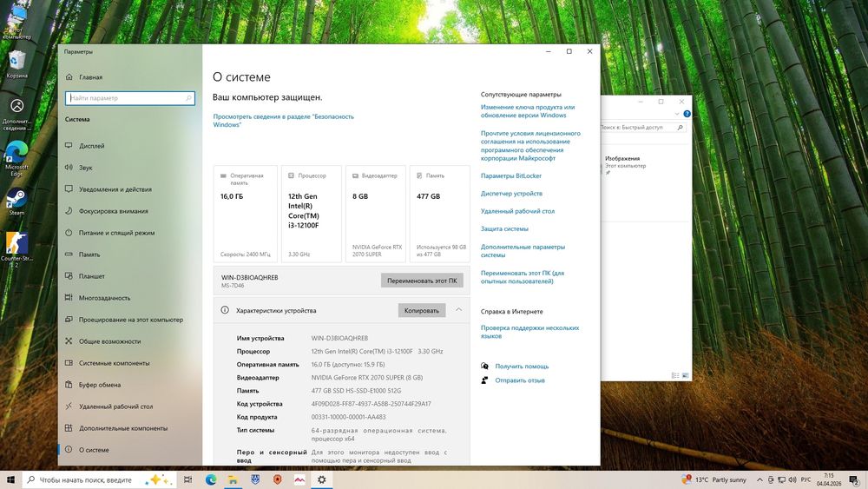Open the Windows Security details link
The width and height of the screenshot is (868, 489).
tap(283, 121)
